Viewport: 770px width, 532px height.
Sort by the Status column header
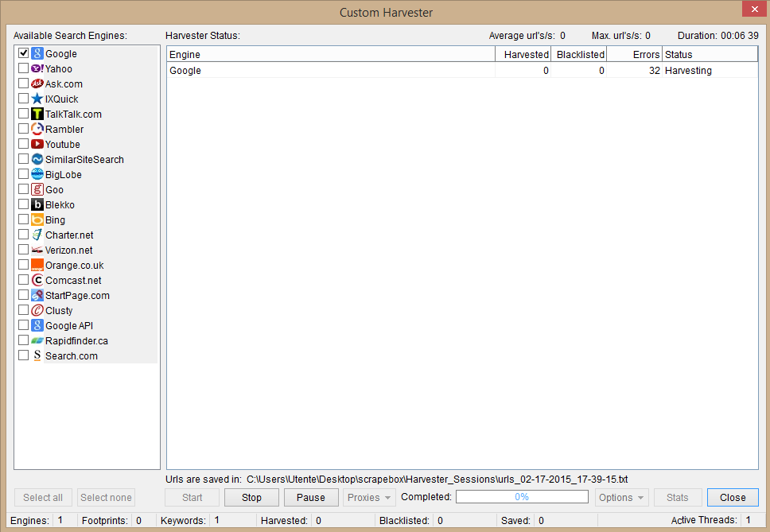coord(710,54)
